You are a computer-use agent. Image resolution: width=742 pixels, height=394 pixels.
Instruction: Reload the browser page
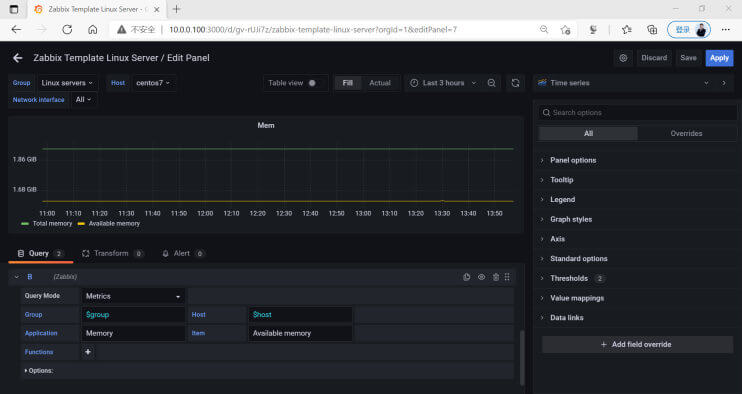pyautogui.click(x=67, y=29)
